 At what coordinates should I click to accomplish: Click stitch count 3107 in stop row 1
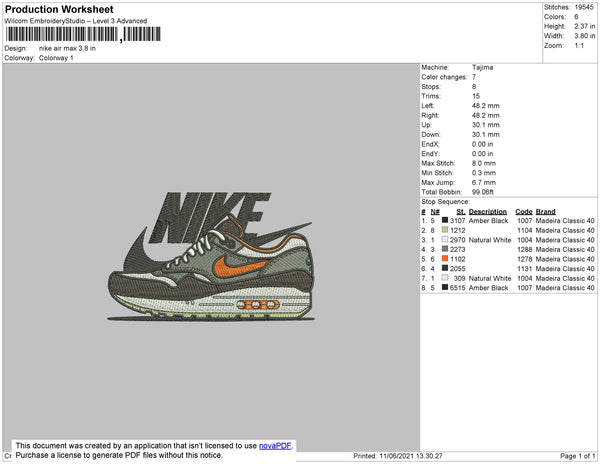point(458,221)
